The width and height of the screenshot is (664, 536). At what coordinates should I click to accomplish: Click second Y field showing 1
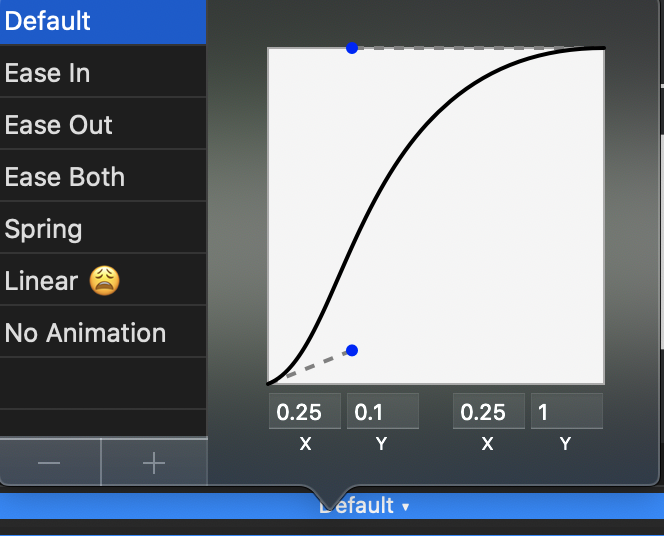[x=567, y=411]
